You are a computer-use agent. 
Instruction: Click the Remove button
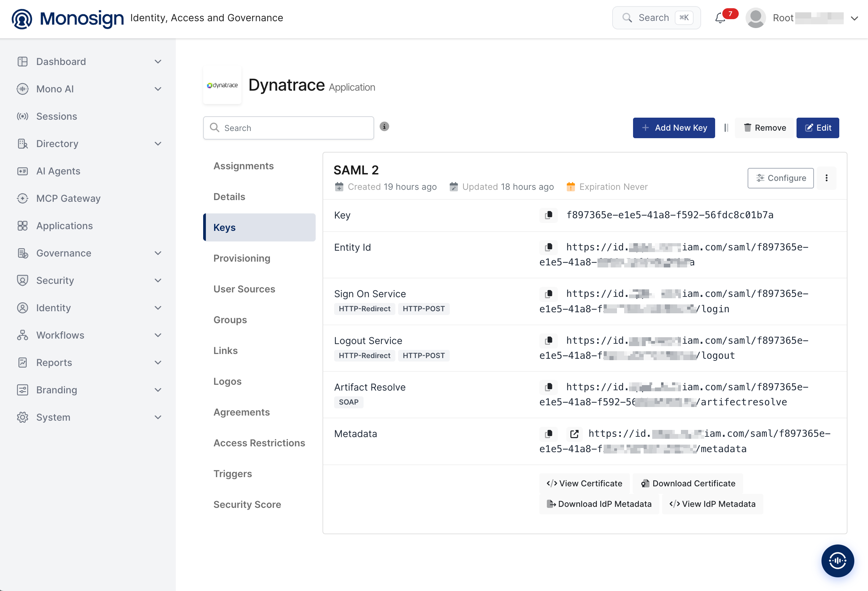[764, 128]
